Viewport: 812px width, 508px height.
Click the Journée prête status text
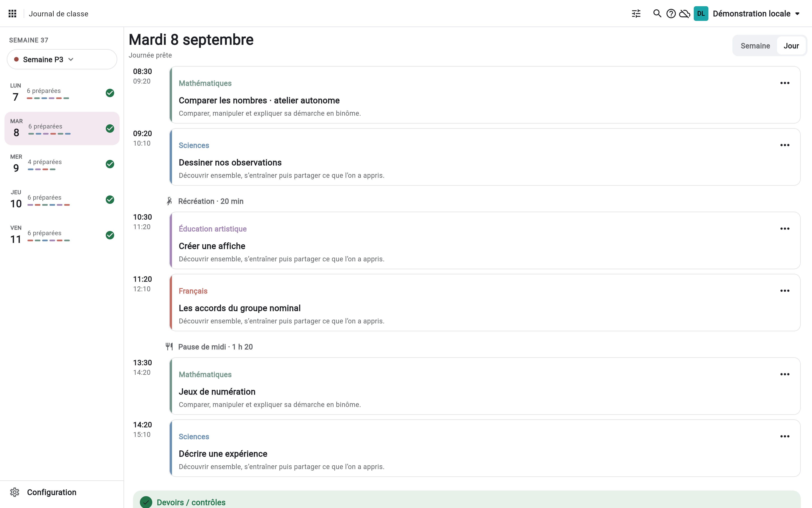click(x=150, y=55)
